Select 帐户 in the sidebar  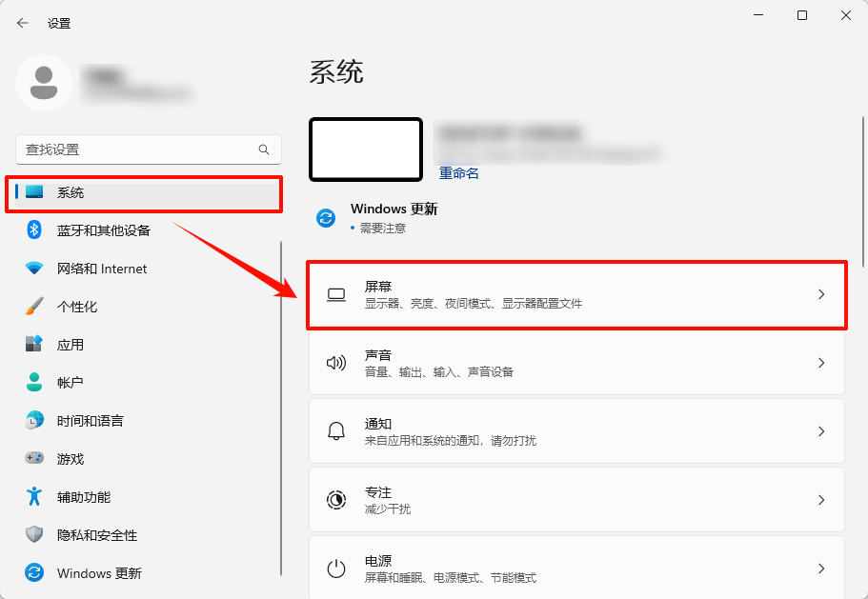71,383
